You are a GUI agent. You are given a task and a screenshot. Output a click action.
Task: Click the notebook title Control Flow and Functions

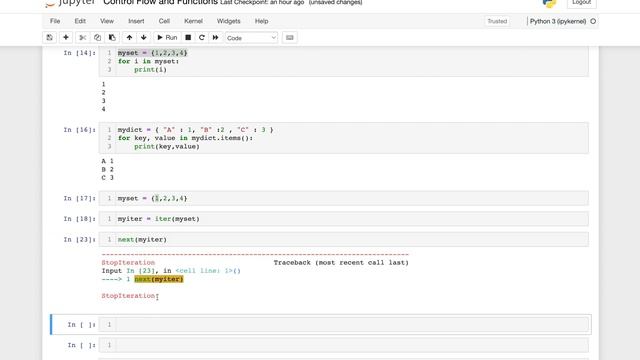160,2
